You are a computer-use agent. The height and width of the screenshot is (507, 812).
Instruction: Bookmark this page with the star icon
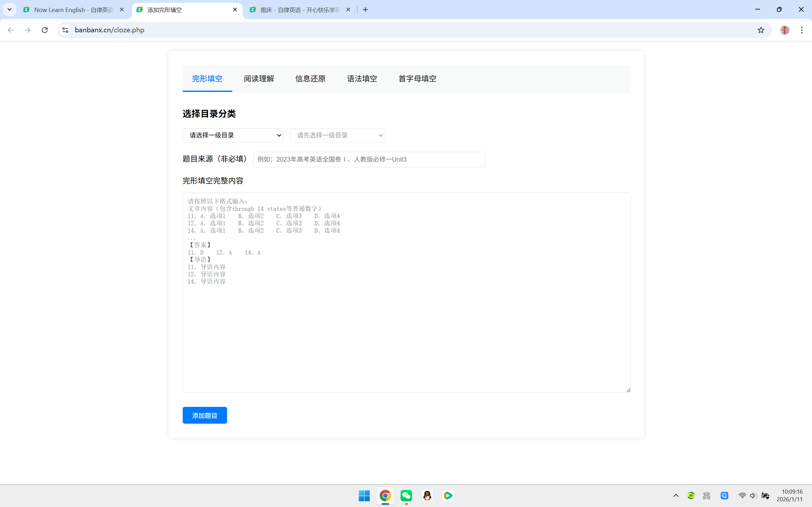tap(761, 30)
